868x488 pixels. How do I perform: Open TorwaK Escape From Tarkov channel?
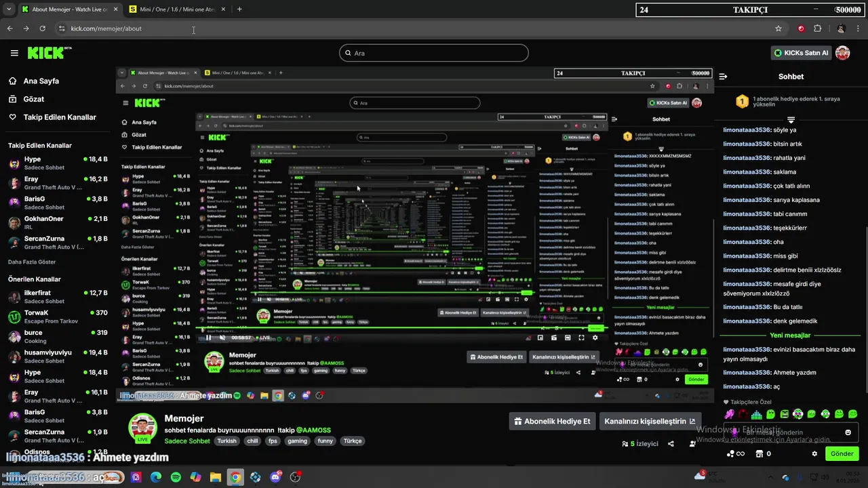coord(58,317)
